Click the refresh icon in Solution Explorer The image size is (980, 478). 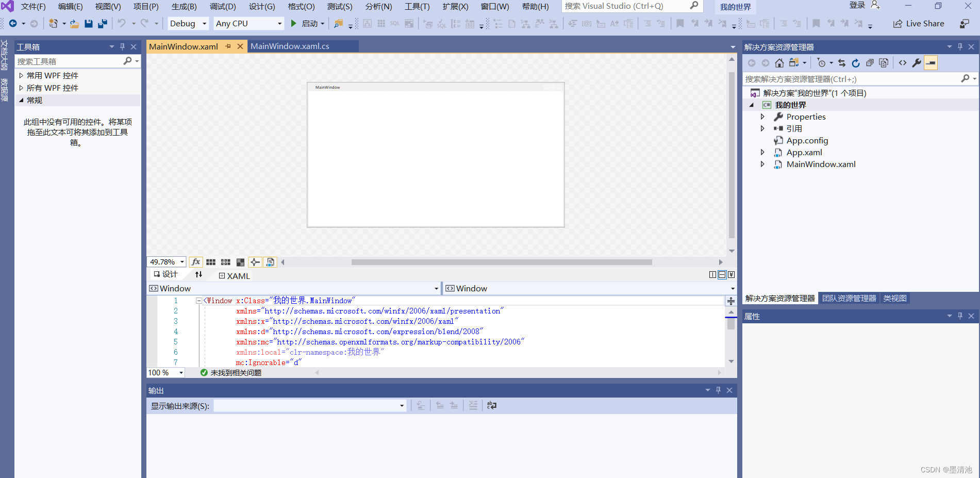tap(856, 63)
